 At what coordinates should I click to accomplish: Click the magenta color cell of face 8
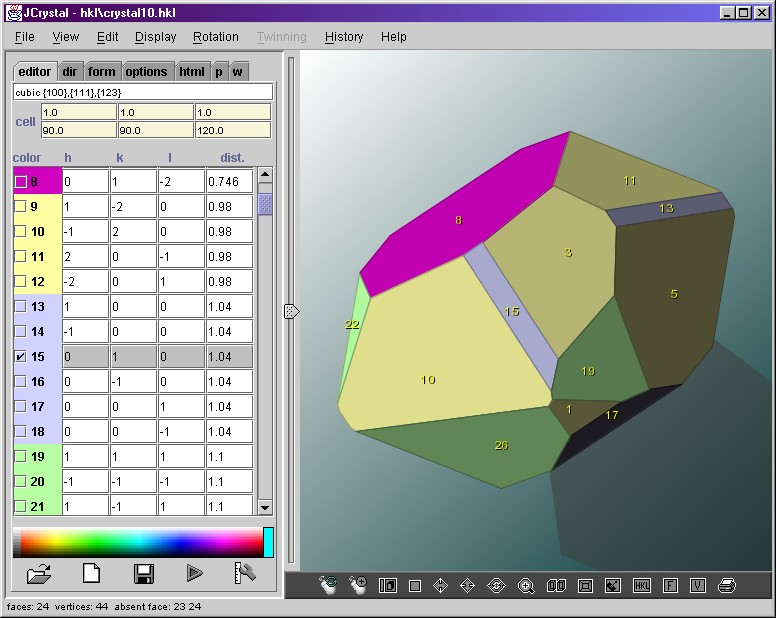pos(38,181)
